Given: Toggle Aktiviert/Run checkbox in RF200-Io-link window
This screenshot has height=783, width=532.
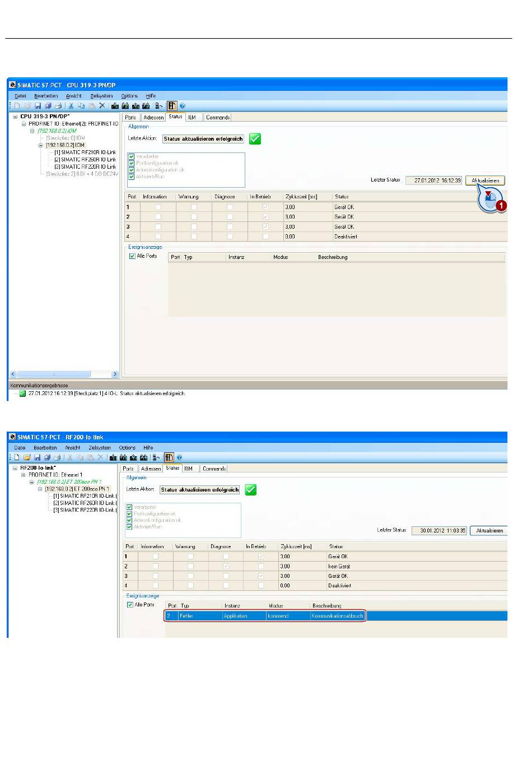Looking at the screenshot, I should (129, 527).
